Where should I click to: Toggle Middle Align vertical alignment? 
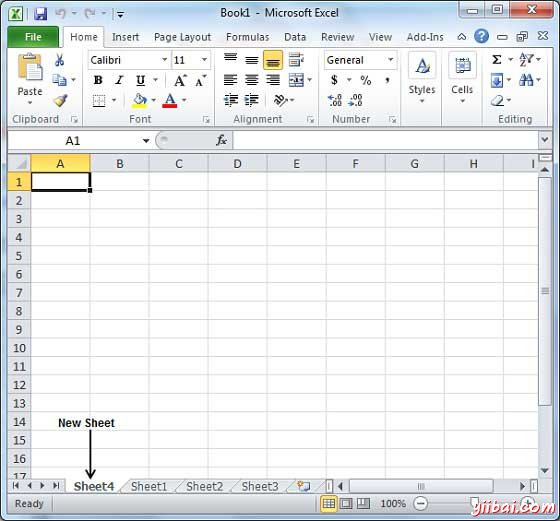click(252, 59)
